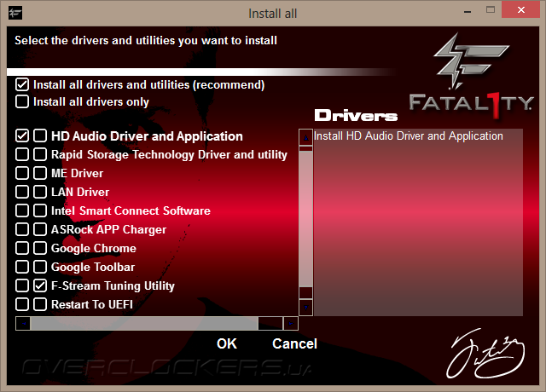Select HD Audio Driver and Application text

click(147, 136)
